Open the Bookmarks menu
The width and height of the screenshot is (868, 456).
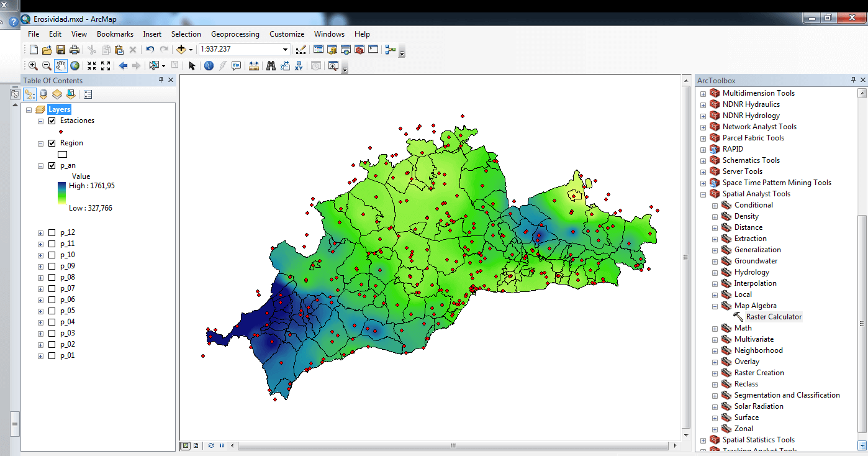tap(115, 34)
